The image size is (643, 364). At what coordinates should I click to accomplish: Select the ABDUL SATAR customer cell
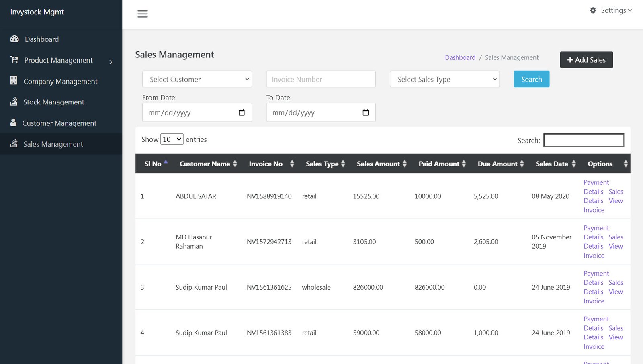coord(196,196)
